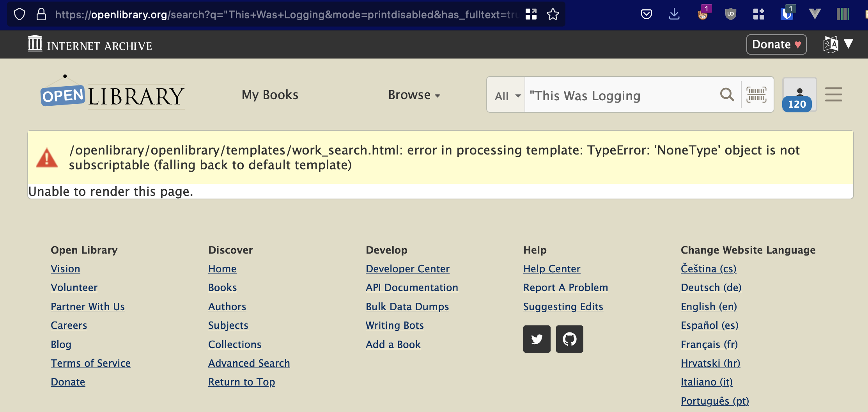Open the Report A Problem link
868x412 pixels.
[565, 288]
